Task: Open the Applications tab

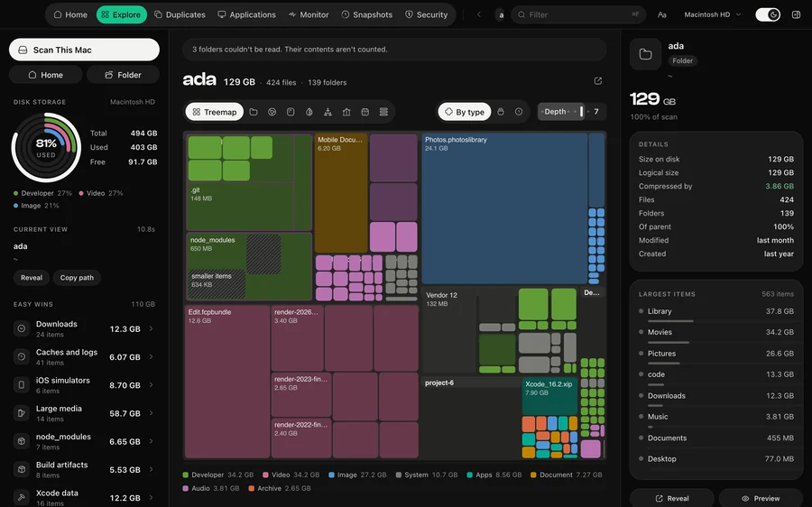Action: pos(246,14)
